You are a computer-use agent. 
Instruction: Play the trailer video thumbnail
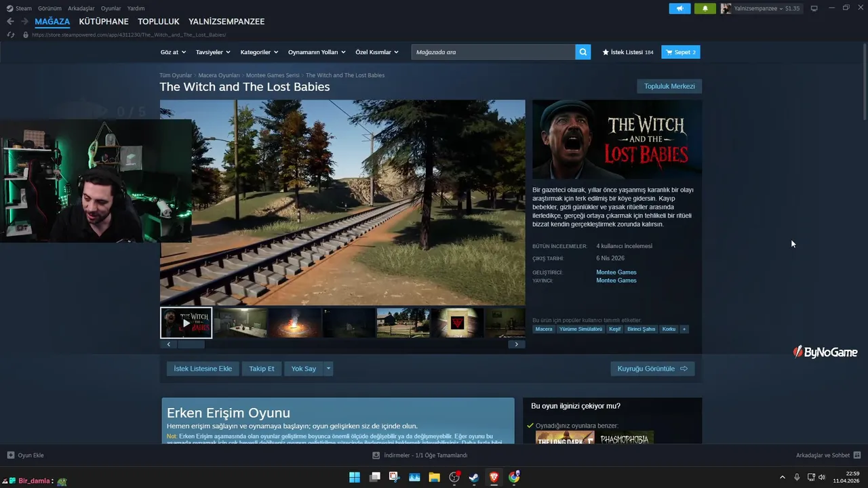pos(186,323)
